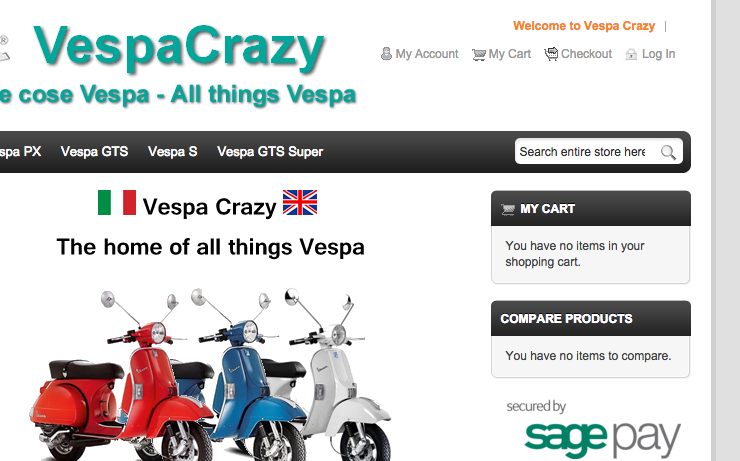
Task: Click the My Account person icon
Action: pos(386,54)
